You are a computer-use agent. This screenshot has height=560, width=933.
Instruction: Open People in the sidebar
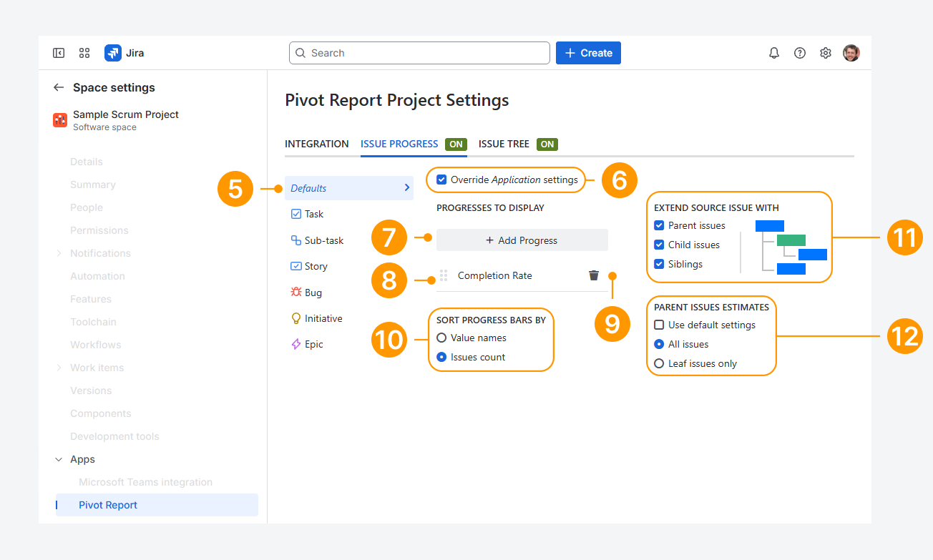click(x=87, y=207)
